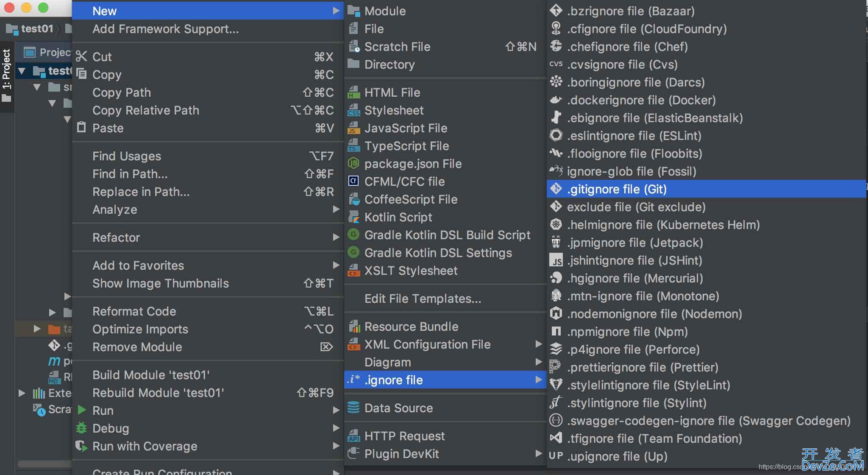The width and height of the screenshot is (868, 475).
Task: Select HTML File creation option
Action: coord(390,92)
